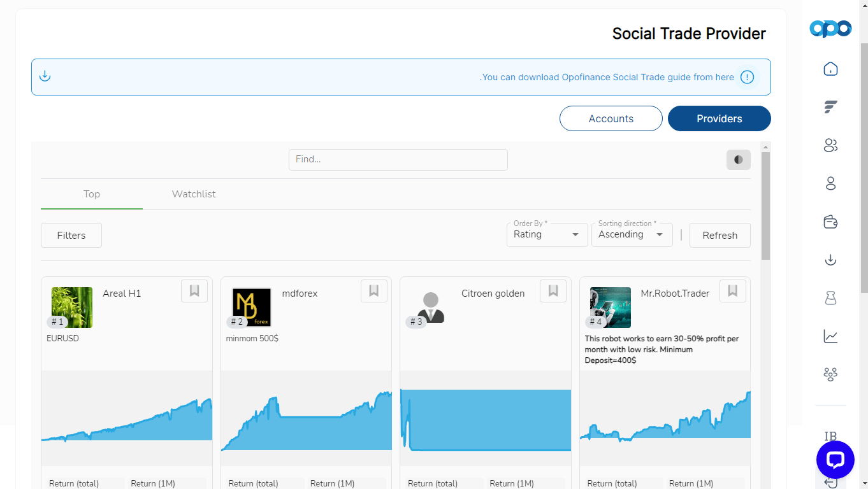This screenshot has width=868, height=489.
Task: Open the line chart icon in the sidebar
Action: 830,336
